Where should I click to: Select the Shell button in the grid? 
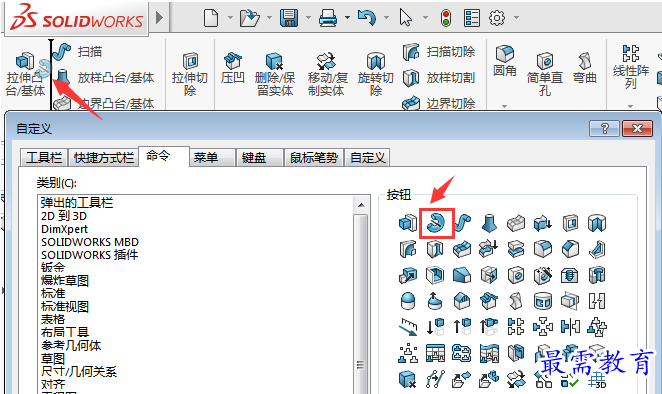click(435, 275)
